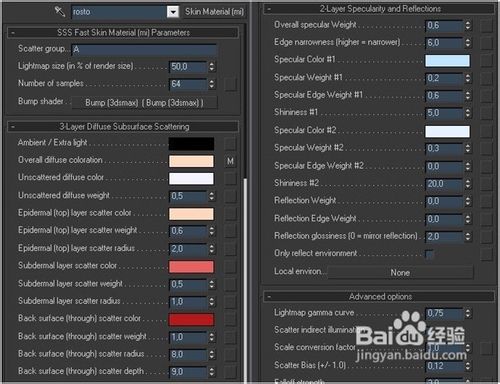Click the M map button for diffuse coloration

pyautogui.click(x=230, y=162)
